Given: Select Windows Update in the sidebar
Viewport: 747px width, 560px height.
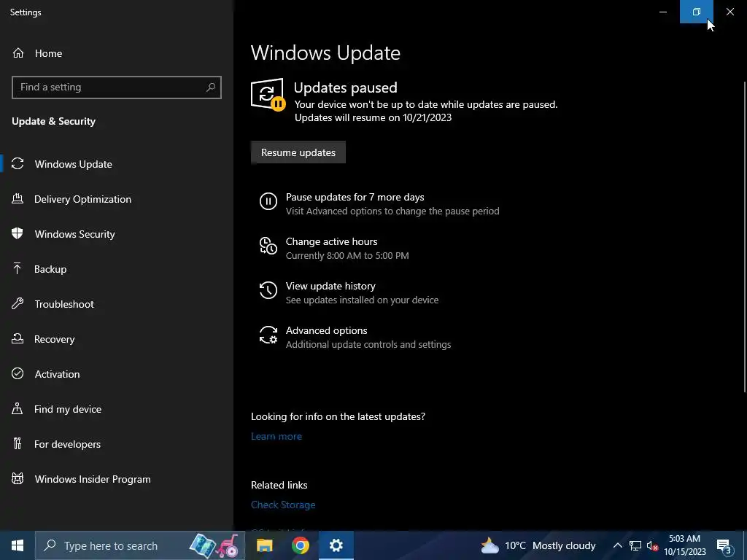Looking at the screenshot, I should click(116, 164).
